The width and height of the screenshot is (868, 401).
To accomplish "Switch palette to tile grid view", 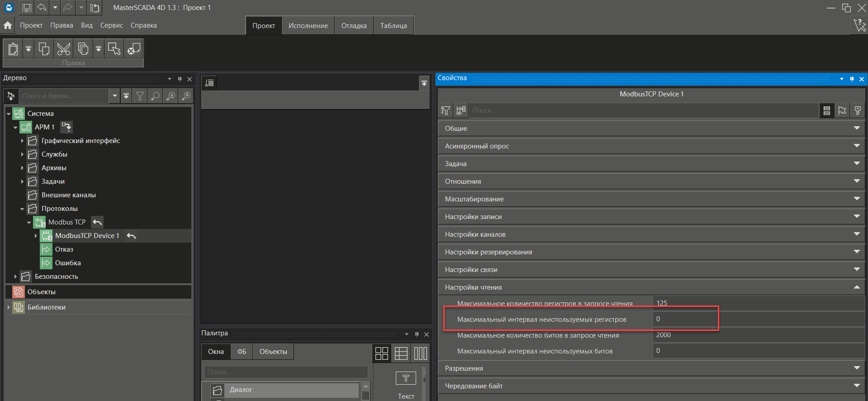I will point(382,353).
